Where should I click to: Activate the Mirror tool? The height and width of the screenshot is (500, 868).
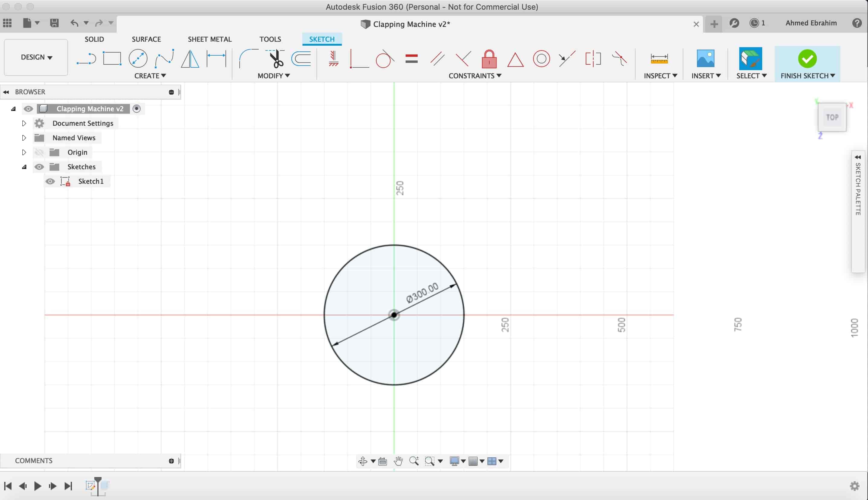click(190, 58)
